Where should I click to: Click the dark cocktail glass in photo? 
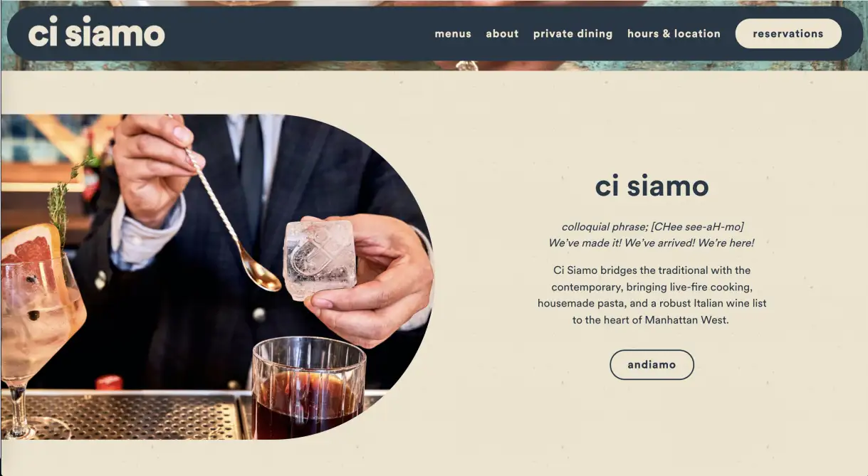[x=309, y=389]
